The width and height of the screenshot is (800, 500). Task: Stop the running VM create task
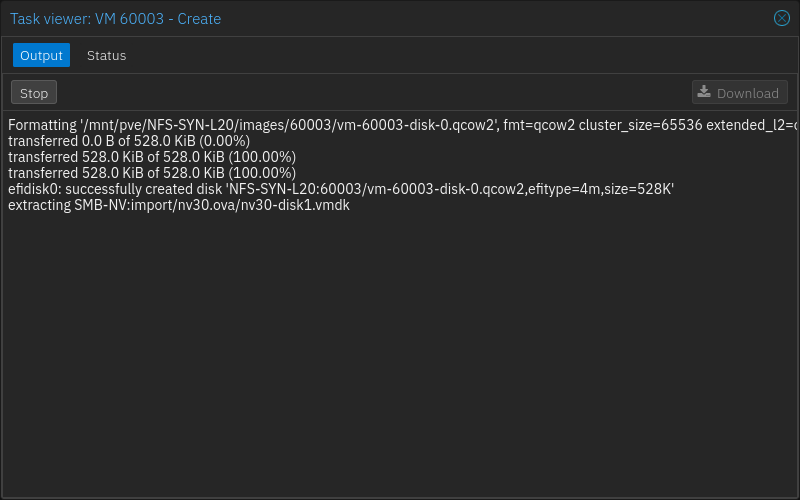[x=34, y=93]
